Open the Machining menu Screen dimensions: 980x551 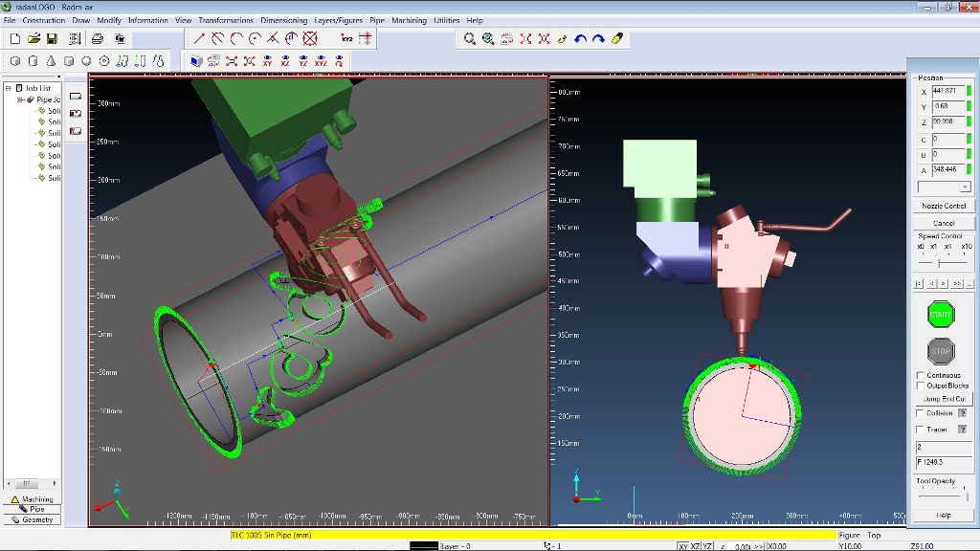409,20
